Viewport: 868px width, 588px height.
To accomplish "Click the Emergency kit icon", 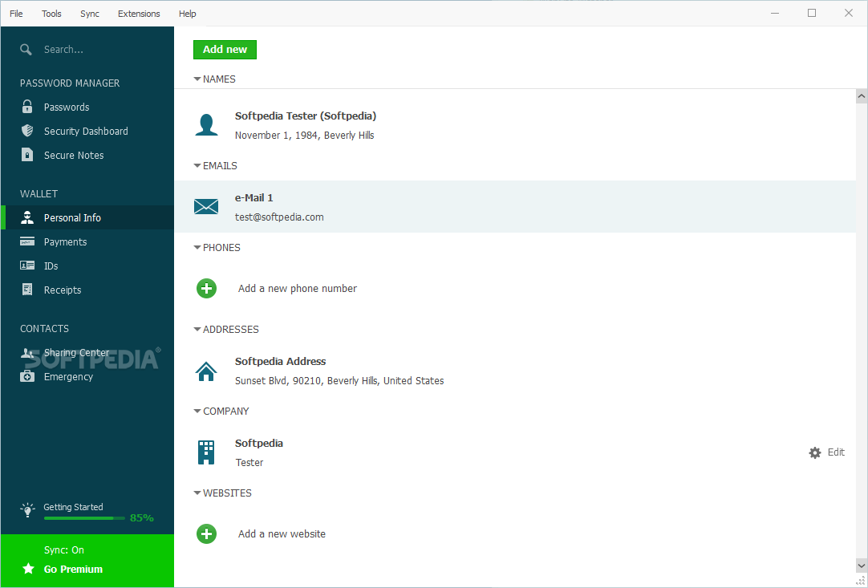I will [x=27, y=376].
